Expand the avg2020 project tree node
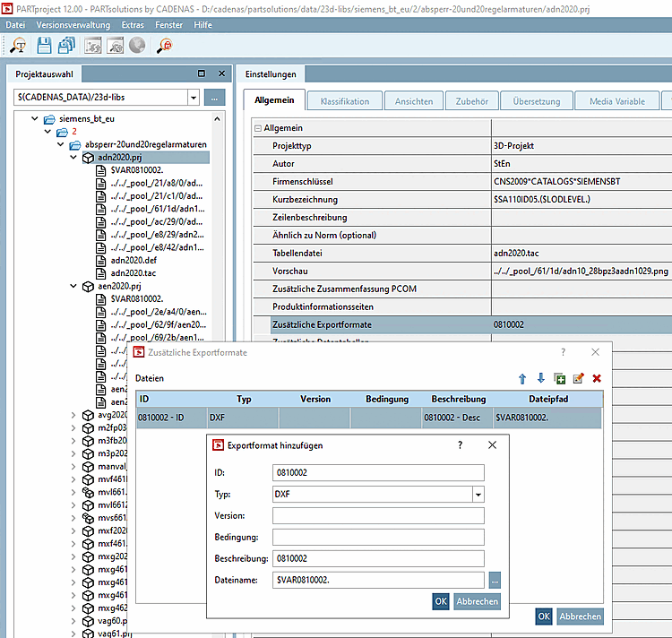This screenshot has width=672, height=638. pos(74,415)
